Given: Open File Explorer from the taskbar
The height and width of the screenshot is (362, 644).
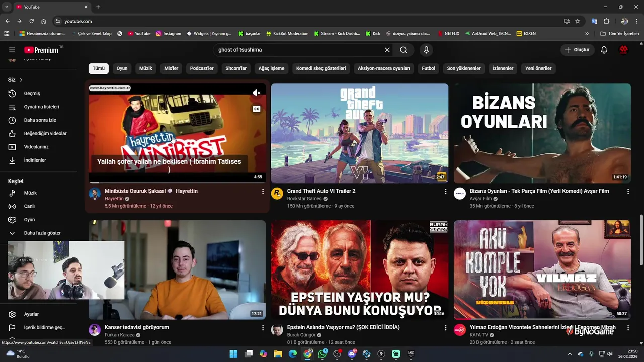Looking at the screenshot, I should pos(278,354).
